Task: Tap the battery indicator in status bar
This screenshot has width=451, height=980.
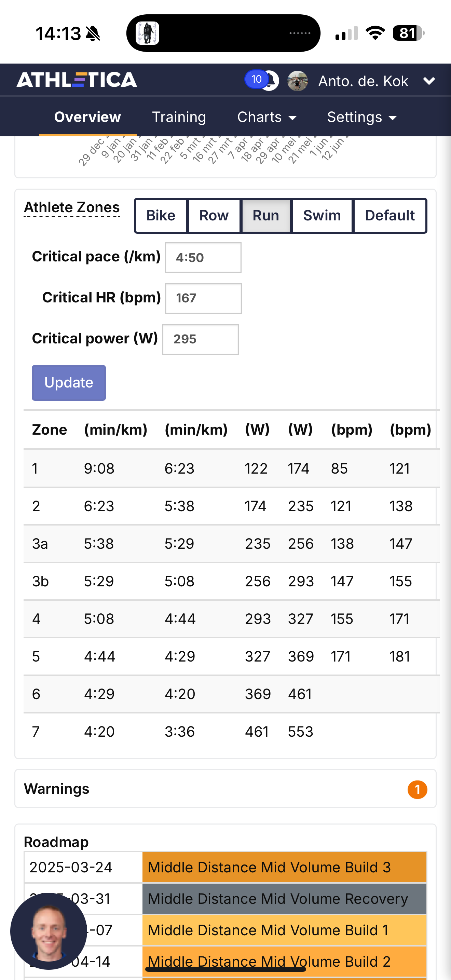Action: pos(408,33)
